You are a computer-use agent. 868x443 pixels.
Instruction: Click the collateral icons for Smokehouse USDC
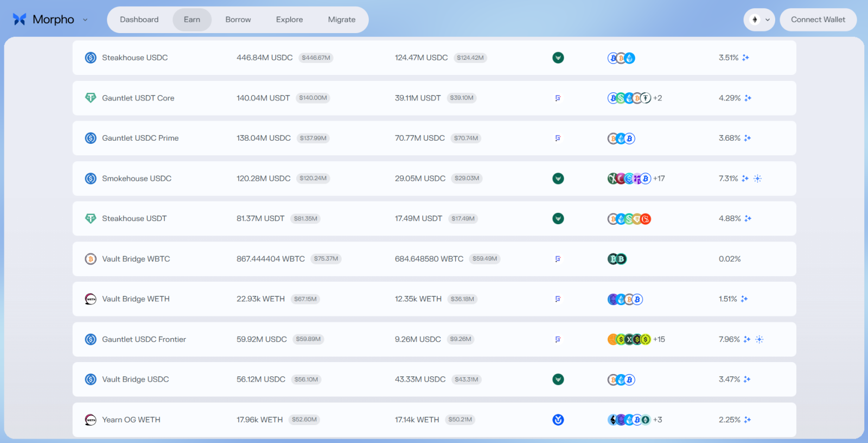click(629, 179)
